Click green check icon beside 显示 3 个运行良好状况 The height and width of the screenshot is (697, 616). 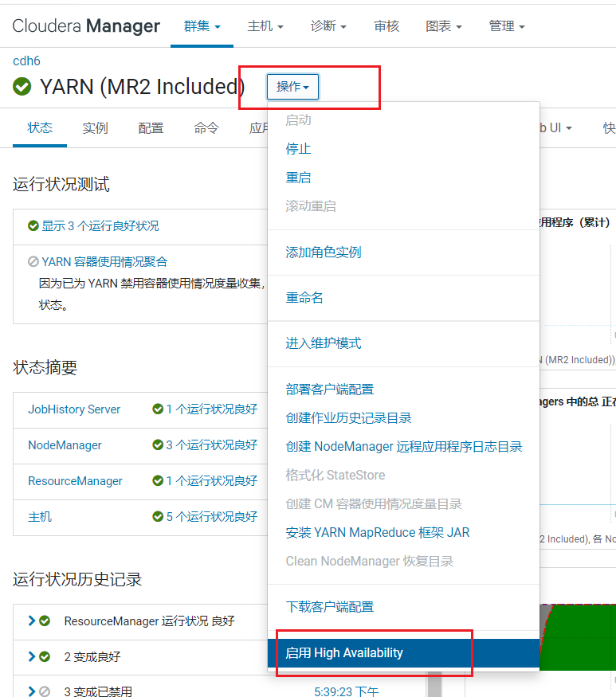33,226
